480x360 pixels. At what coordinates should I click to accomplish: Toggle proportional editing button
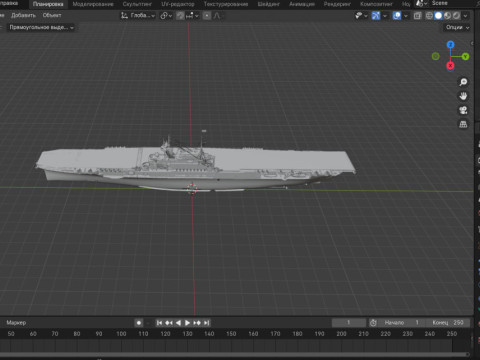207,16
